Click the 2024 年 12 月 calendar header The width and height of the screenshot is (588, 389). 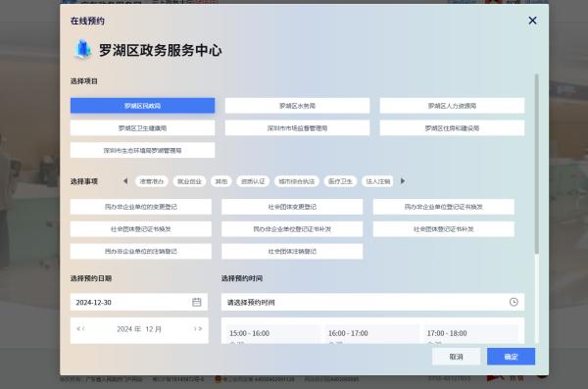pos(139,329)
